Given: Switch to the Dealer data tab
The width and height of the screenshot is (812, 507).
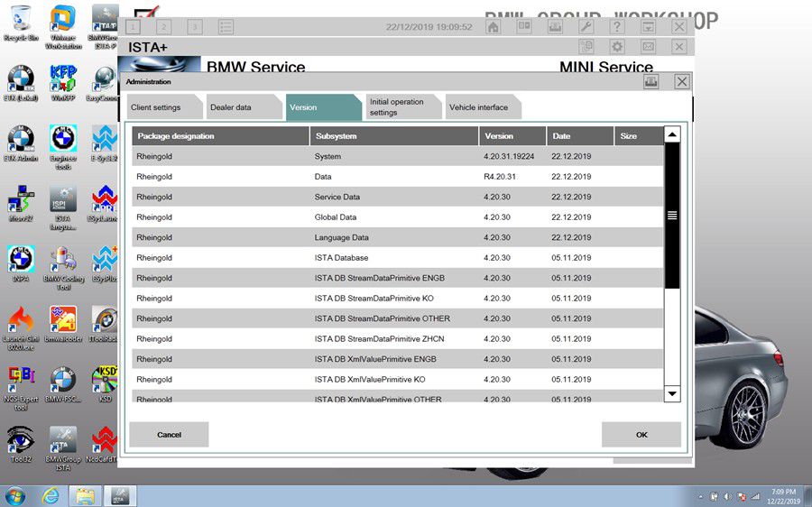Looking at the screenshot, I should pos(242,107).
